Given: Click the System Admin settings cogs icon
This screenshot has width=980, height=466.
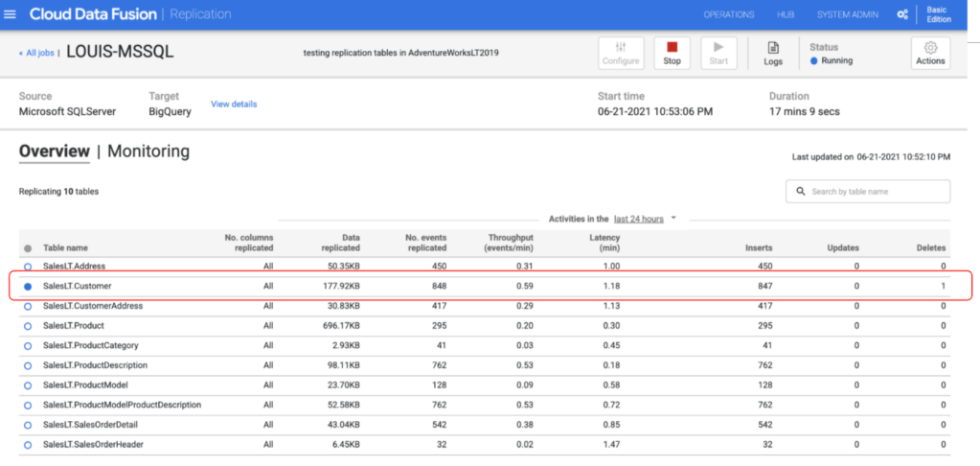Looking at the screenshot, I should tap(901, 14).
